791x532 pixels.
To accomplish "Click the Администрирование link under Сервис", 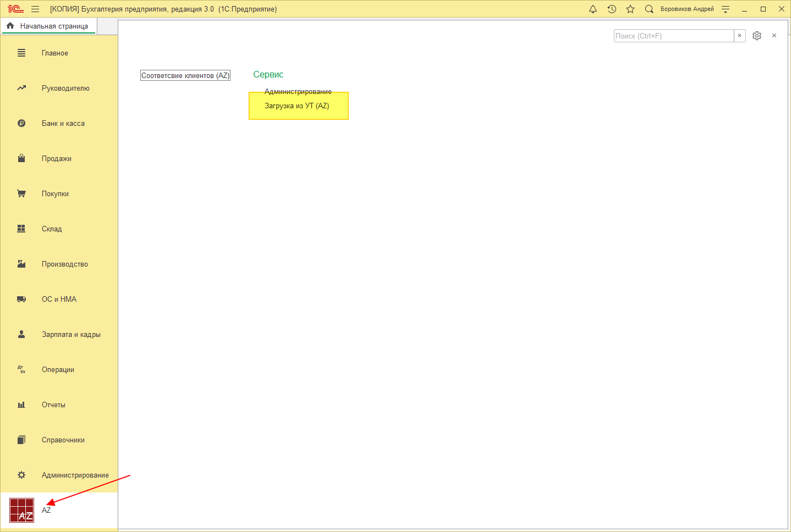I will tap(298, 92).
